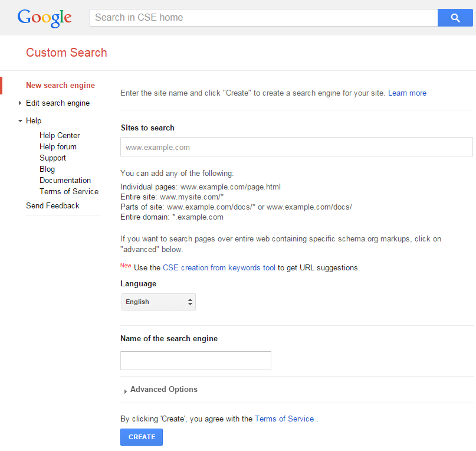Click the search engine name field
This screenshot has height=451, width=476.
196,361
